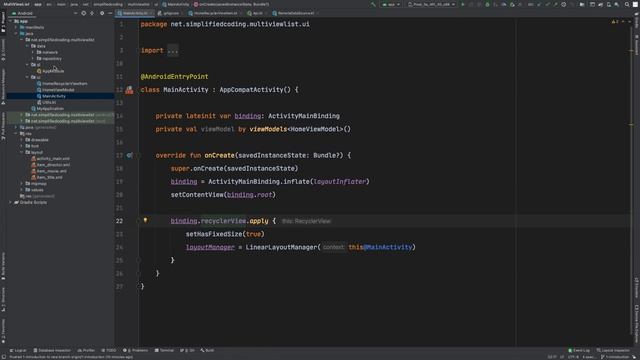
Task: Open the Favorites side button
Action: pos(3,330)
